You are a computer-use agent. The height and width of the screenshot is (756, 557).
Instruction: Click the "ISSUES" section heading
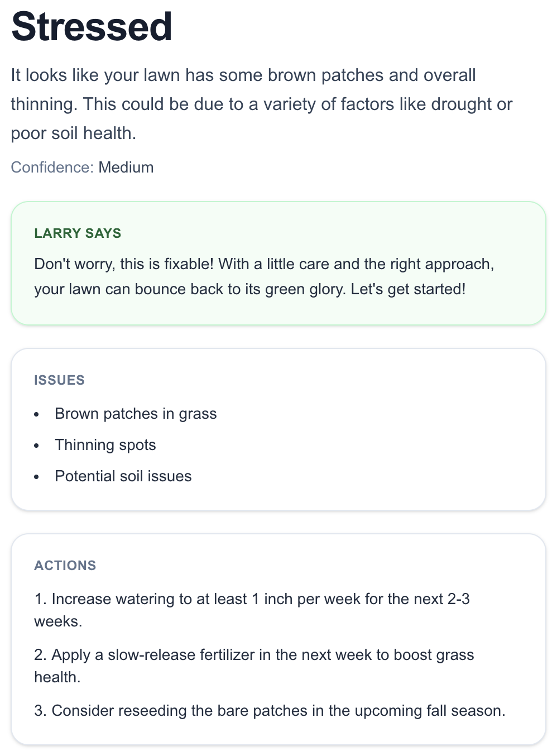click(59, 380)
